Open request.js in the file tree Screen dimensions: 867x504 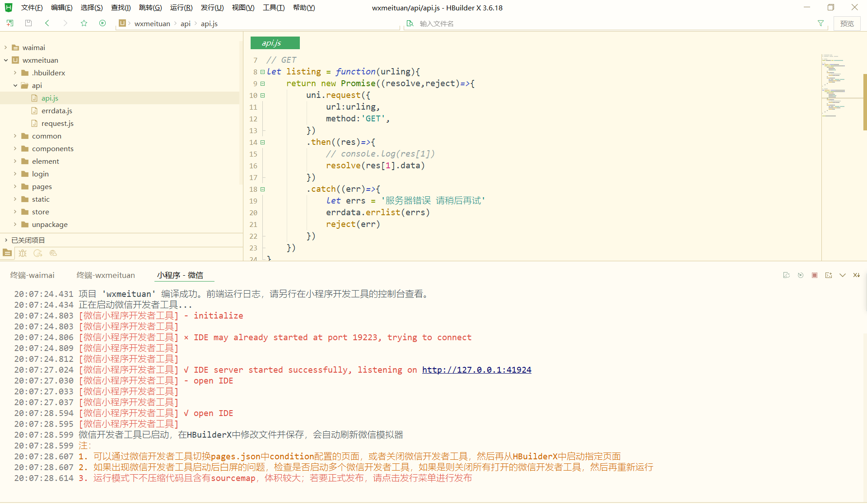(x=57, y=123)
